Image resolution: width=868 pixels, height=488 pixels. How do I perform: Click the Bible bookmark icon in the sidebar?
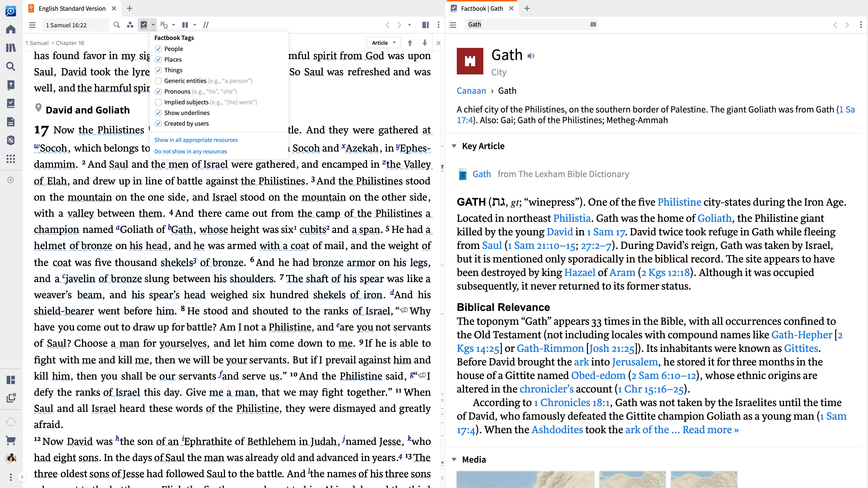coord(11,85)
